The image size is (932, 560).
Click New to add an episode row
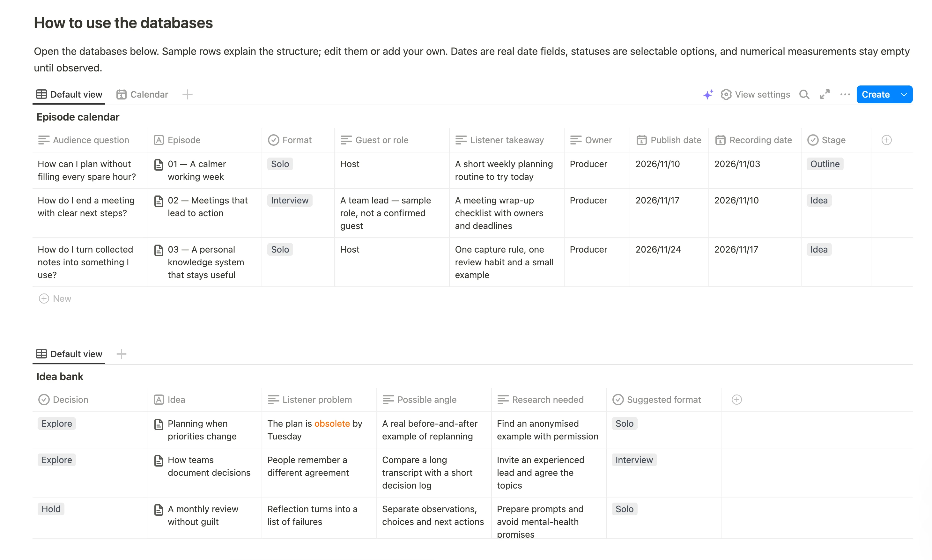coord(55,298)
